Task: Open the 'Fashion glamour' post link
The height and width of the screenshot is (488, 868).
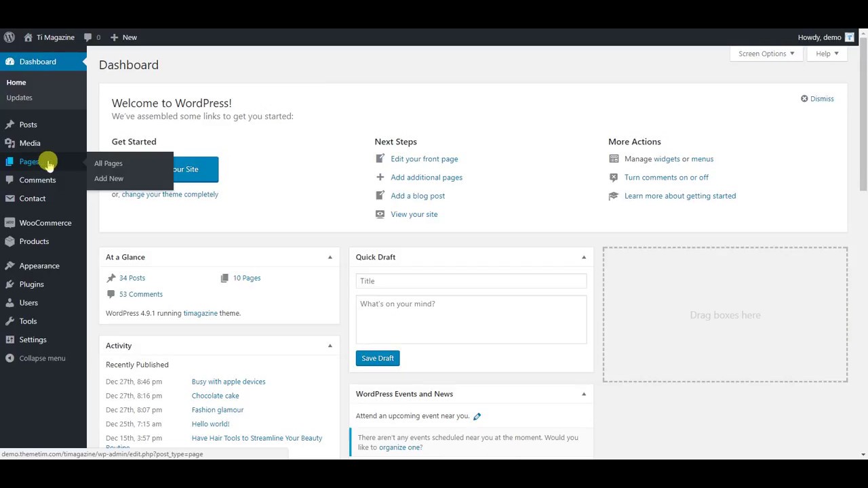Action: (x=218, y=410)
